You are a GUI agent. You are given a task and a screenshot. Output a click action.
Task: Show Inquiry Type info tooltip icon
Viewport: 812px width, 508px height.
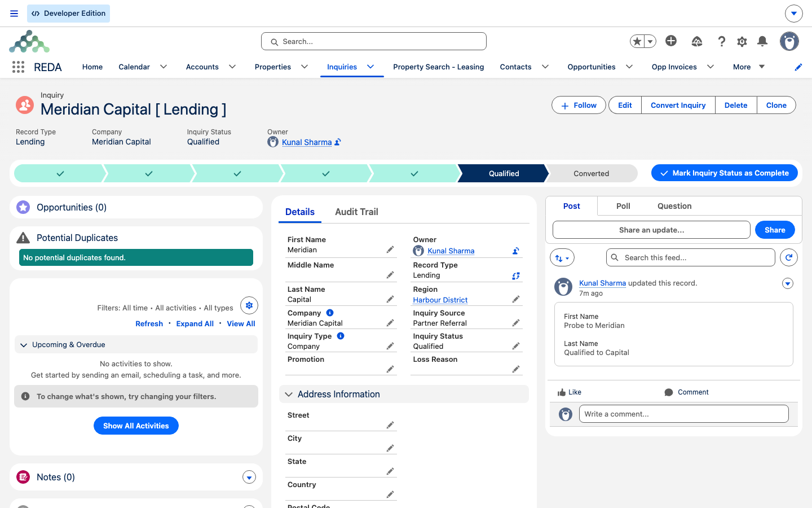[x=341, y=336]
